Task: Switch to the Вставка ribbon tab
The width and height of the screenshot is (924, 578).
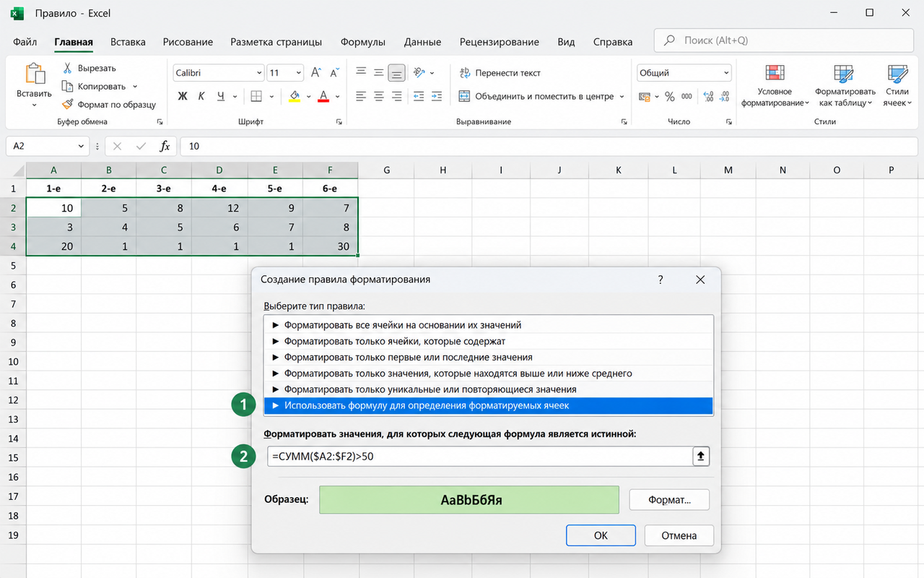Action: click(x=128, y=42)
